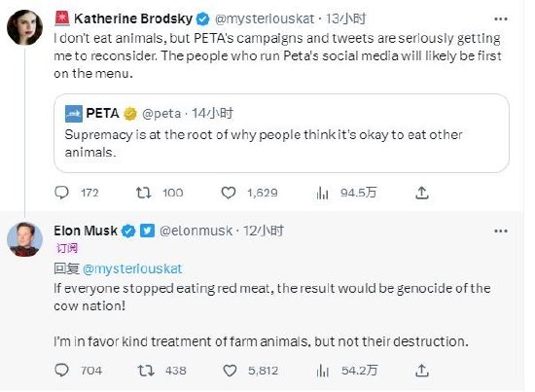Screen dimensions: 535x392
Task: View analytics for Elon Musk's tweet
Action: tap(323, 371)
